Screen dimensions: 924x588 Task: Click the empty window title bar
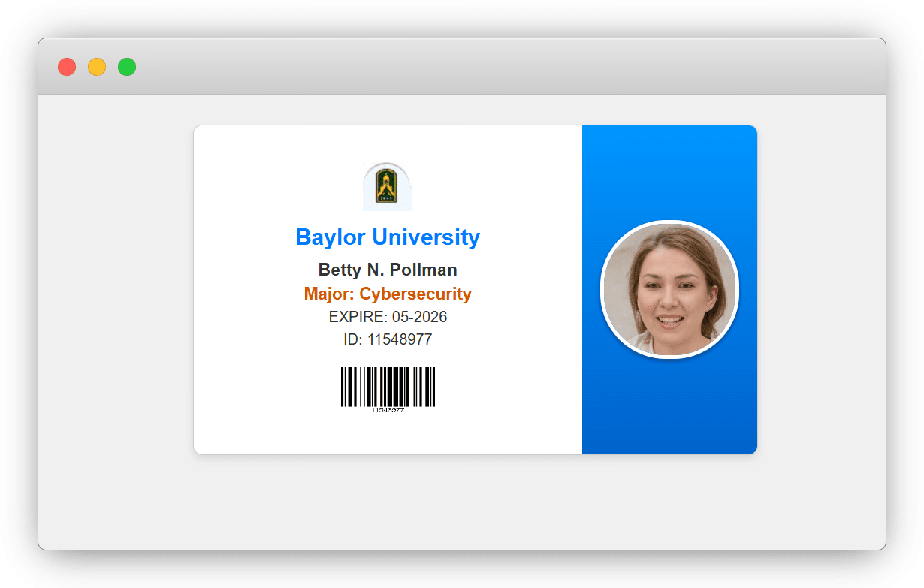(488, 67)
